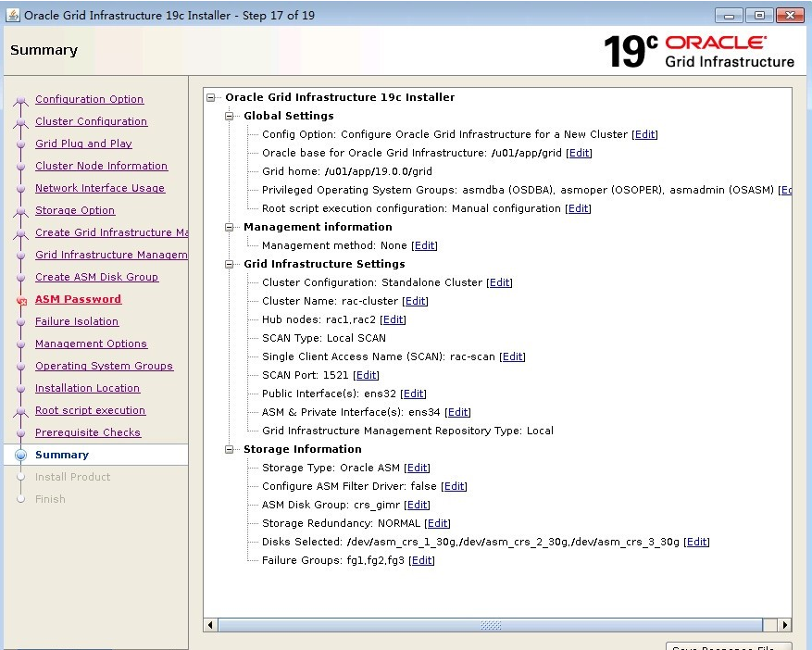Click the Summary step bullet icon
This screenshot has width=812, height=650.
pyautogui.click(x=20, y=455)
